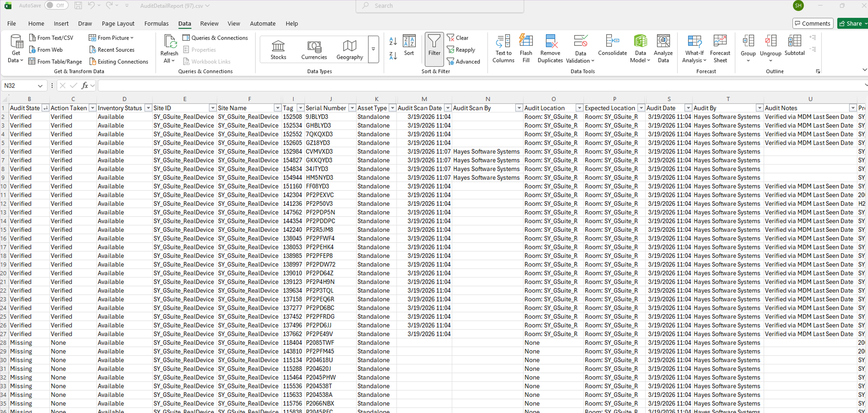Clear the applied filter
868x413 pixels.
pos(458,38)
